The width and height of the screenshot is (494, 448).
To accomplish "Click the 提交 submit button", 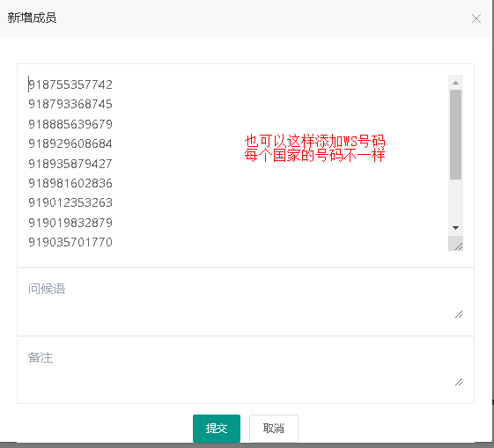I will (x=217, y=428).
